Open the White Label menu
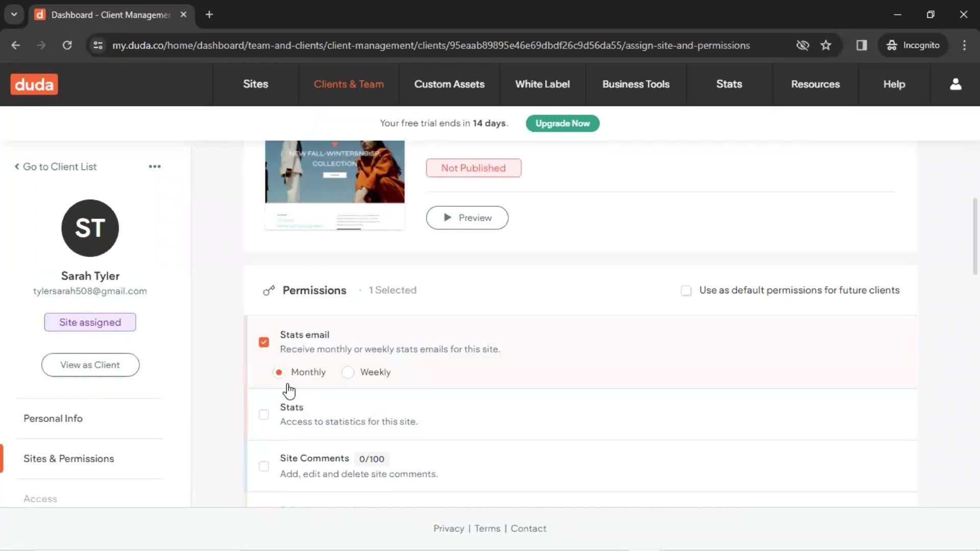Screen dimensions: 980x551 point(543,84)
